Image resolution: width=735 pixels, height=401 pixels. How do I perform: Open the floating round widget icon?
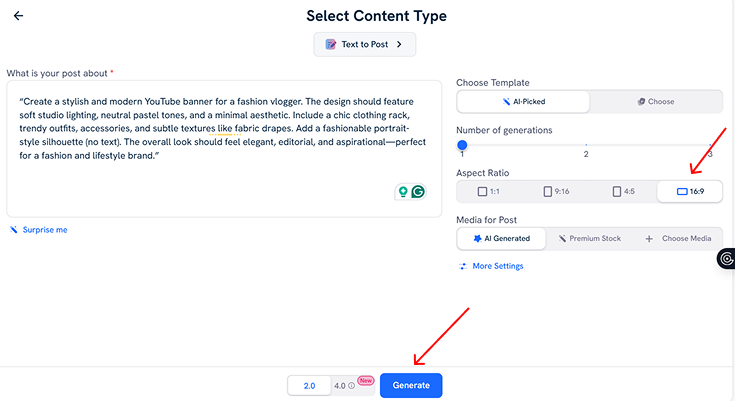click(727, 259)
